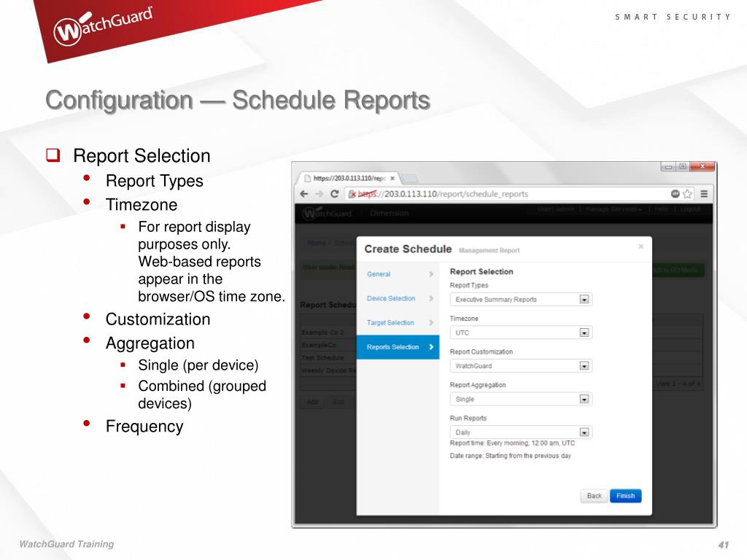
Task: Click the insecure HTTPS warning icon
Action: 352,194
